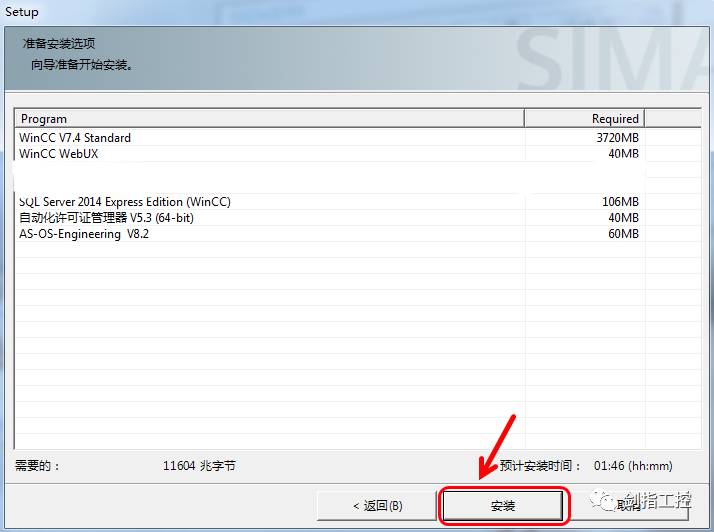Click the 11604 兆字节 required total
Image resolution: width=714 pixels, height=532 pixels.
coord(199,466)
